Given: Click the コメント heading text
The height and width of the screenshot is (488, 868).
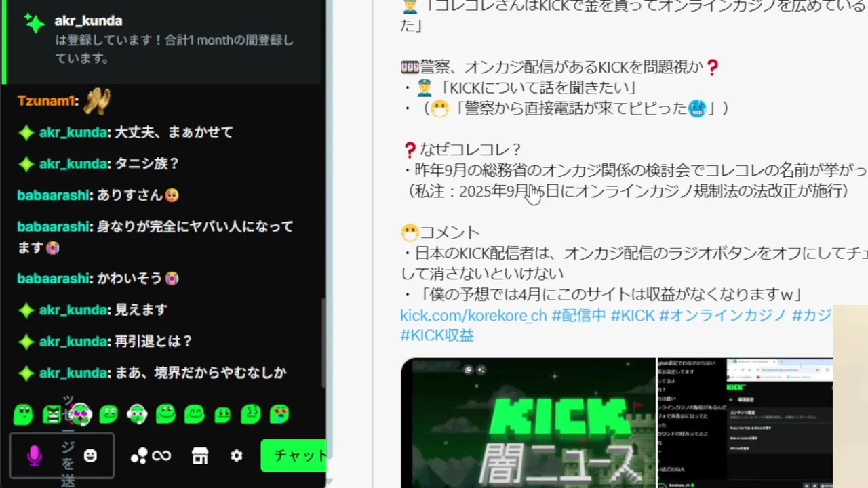Looking at the screenshot, I should (x=449, y=232).
